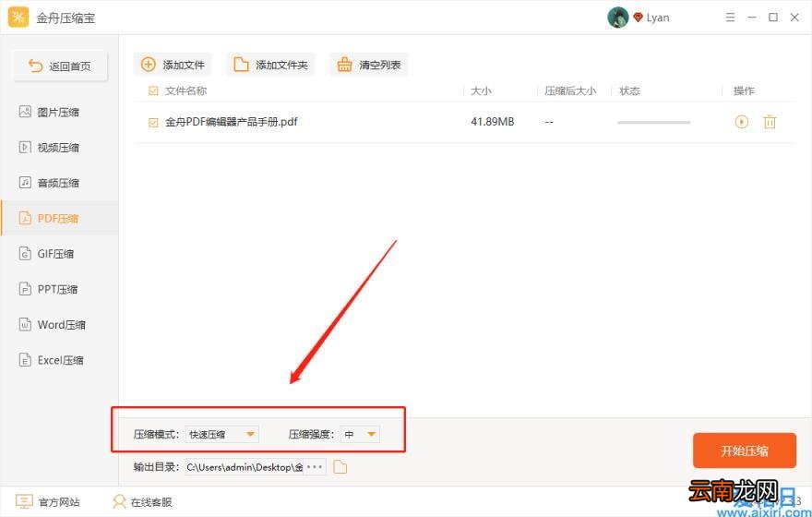Toggle checkbox for 金舟PDF编辑器产品手册.pdf
Screen dimensions: 812x517
click(x=153, y=122)
